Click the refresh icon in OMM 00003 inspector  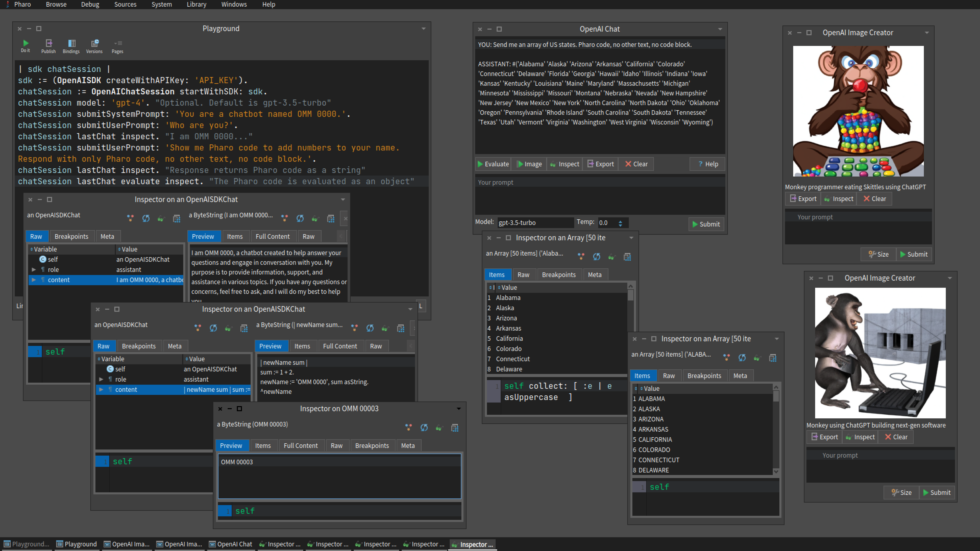click(424, 428)
